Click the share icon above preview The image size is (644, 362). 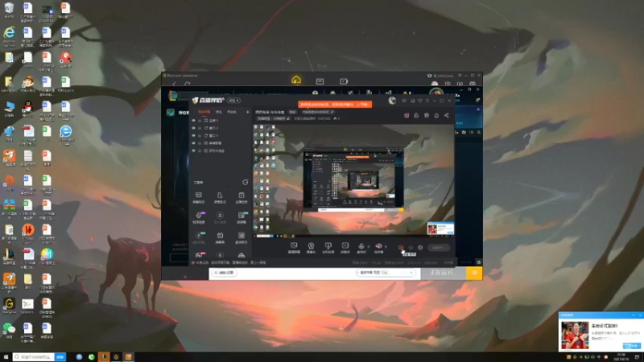447,115
